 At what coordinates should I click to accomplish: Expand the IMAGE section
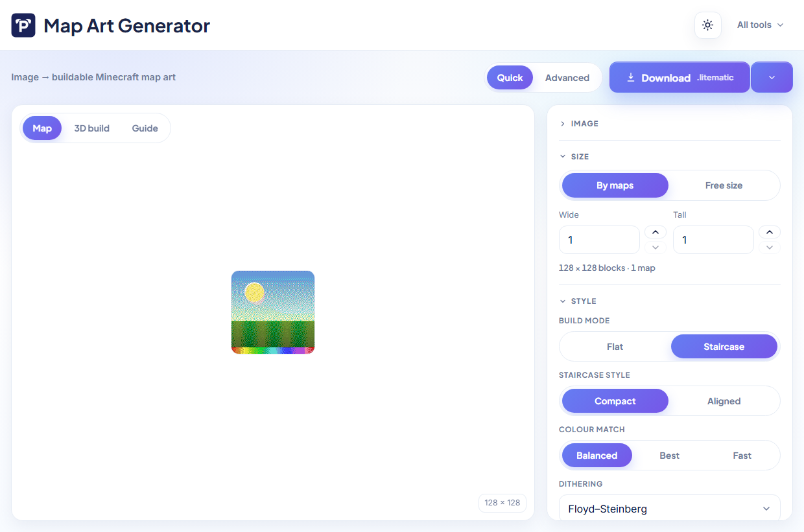coord(670,123)
